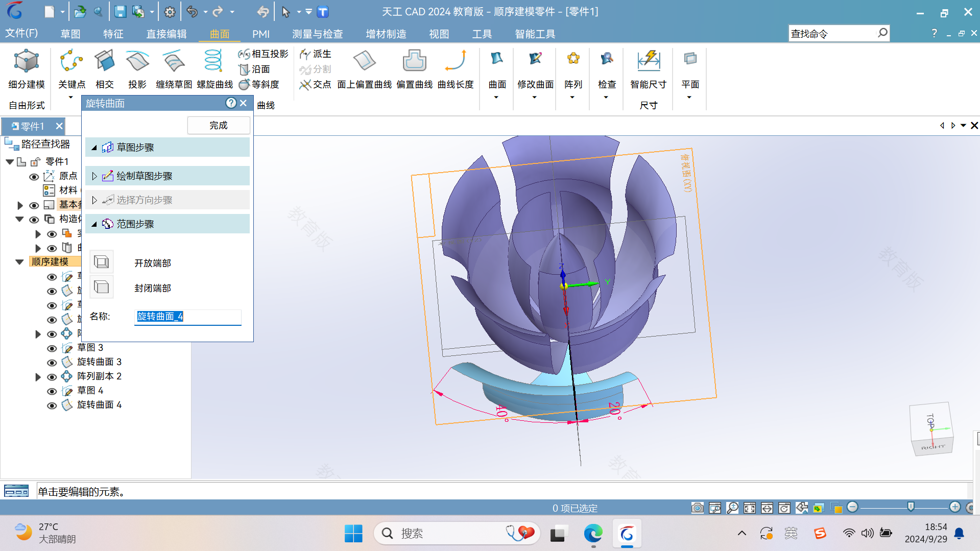This screenshot has height=551, width=980.
Task: Select 草图 4 in feature tree
Action: (90, 391)
